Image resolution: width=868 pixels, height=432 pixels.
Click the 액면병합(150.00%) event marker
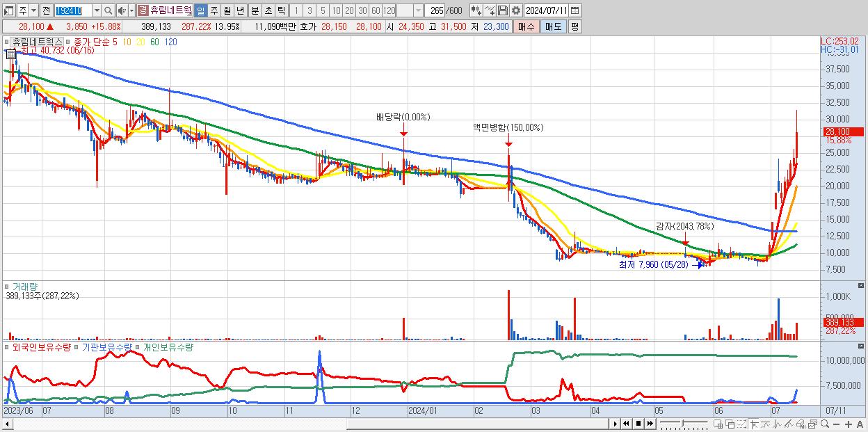coord(508,127)
